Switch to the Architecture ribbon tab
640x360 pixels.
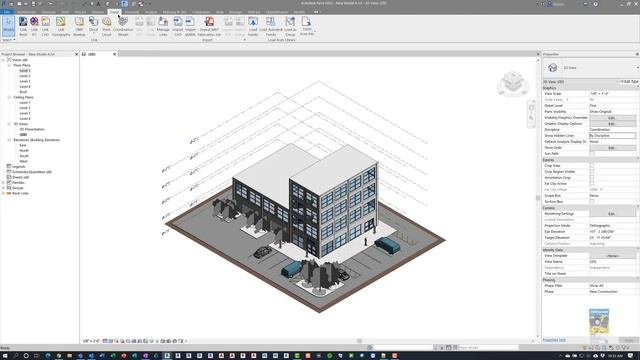26,12
